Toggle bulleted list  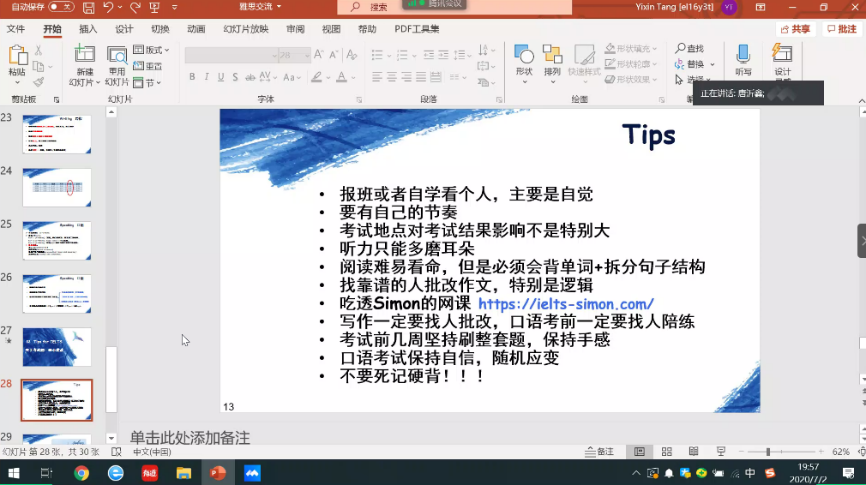(x=377, y=55)
